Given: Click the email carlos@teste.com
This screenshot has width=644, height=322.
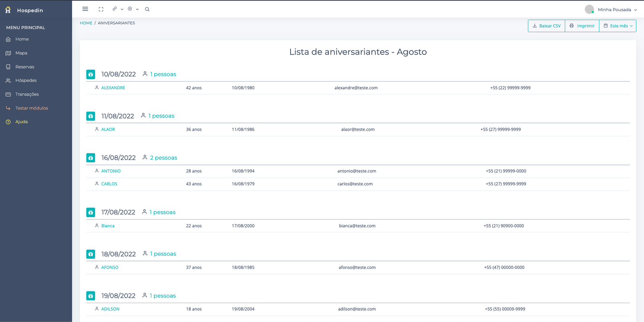Looking at the screenshot, I should [x=355, y=184].
